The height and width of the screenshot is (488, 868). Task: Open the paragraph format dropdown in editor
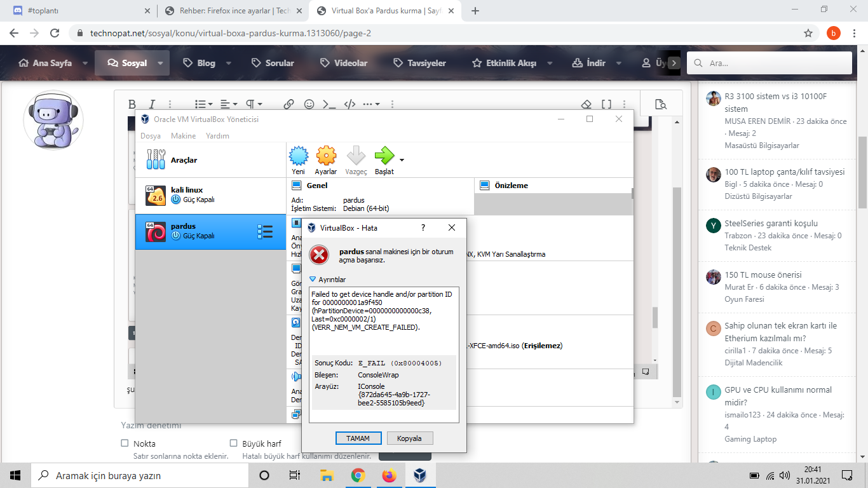coord(254,104)
